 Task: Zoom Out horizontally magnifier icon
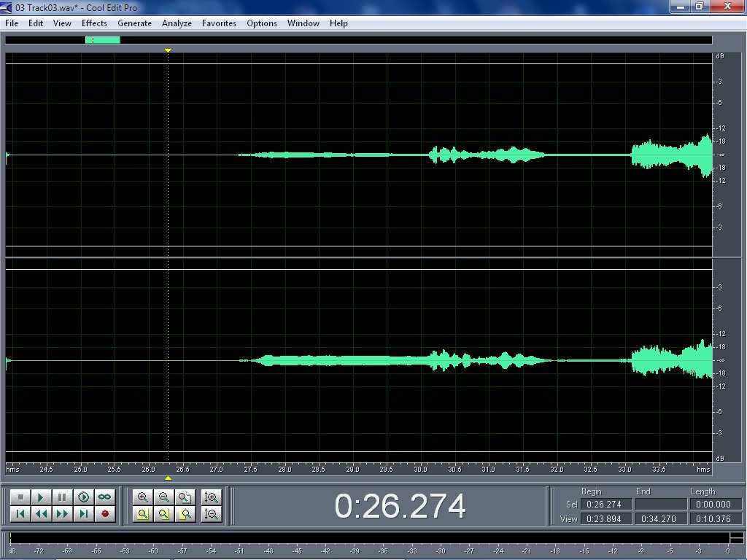163,497
